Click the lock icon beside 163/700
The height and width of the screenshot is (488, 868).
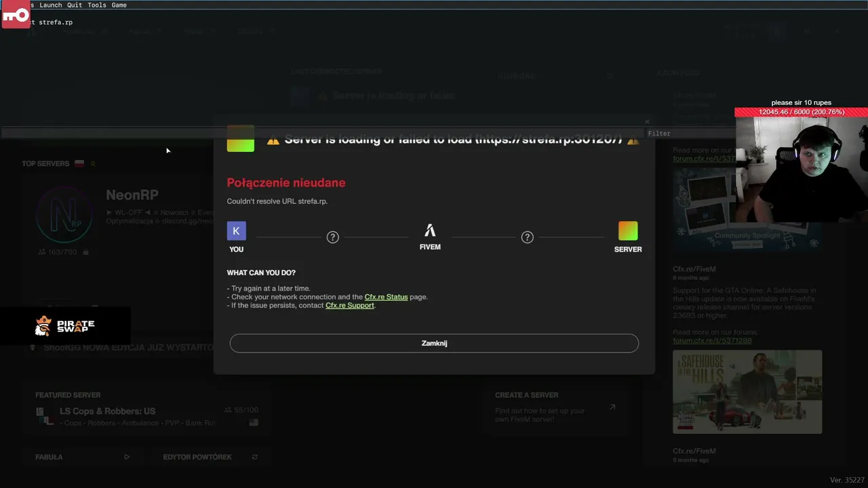tap(85, 252)
